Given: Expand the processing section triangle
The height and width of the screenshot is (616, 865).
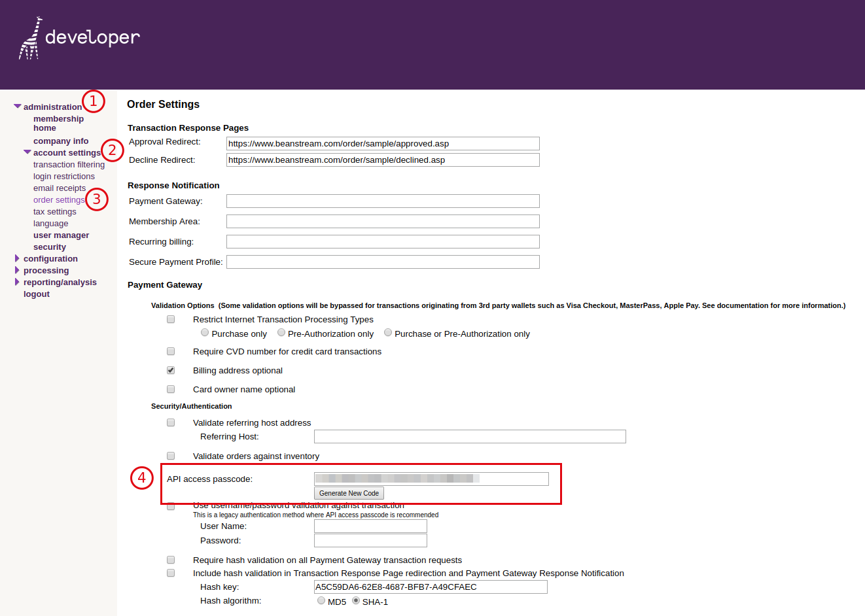Looking at the screenshot, I should coord(17,270).
